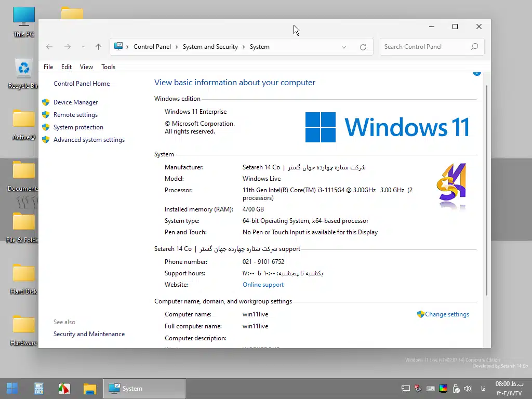Open the recent locations dropdown arrow
This screenshot has width=532, height=399.
point(83,47)
